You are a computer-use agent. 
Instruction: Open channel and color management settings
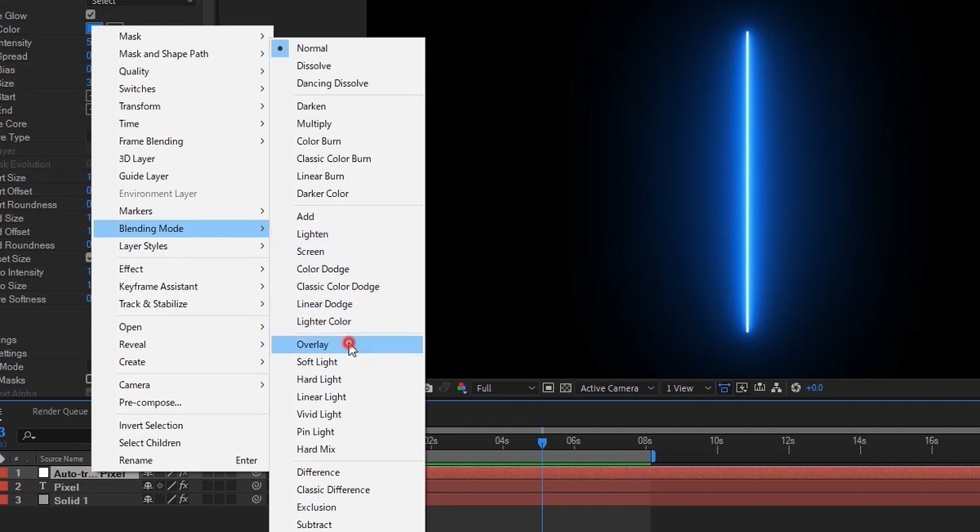pos(461,388)
